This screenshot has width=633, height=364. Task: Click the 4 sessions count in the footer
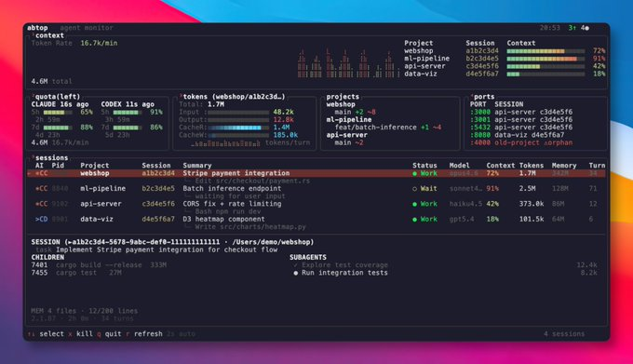point(564,334)
